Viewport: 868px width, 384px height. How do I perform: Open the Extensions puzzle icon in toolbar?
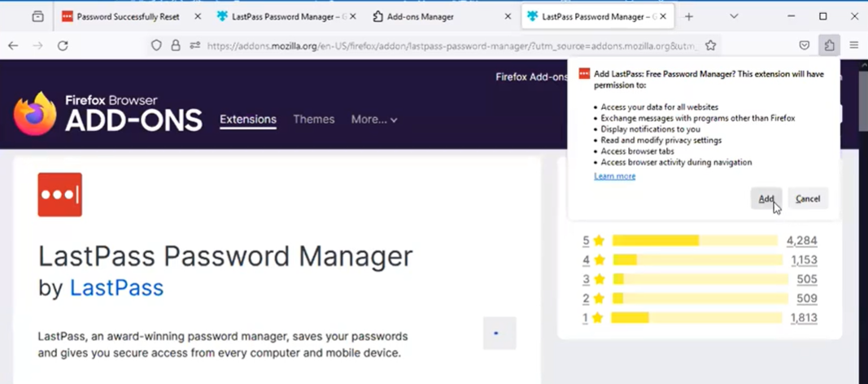pyautogui.click(x=829, y=46)
